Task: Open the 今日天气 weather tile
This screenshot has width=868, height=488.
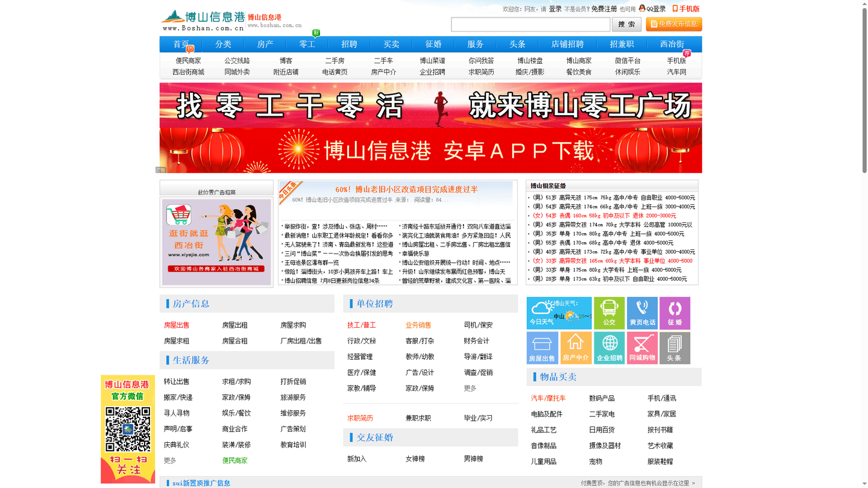Action: tap(559, 313)
